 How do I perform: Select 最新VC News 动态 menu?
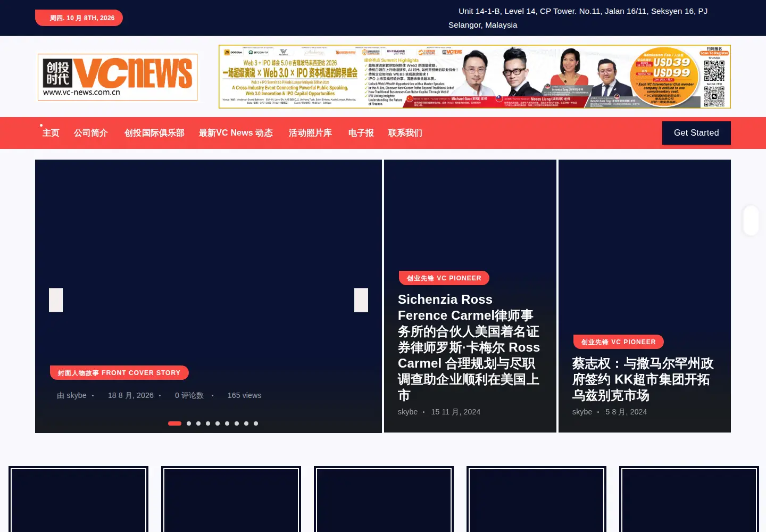[x=236, y=133]
